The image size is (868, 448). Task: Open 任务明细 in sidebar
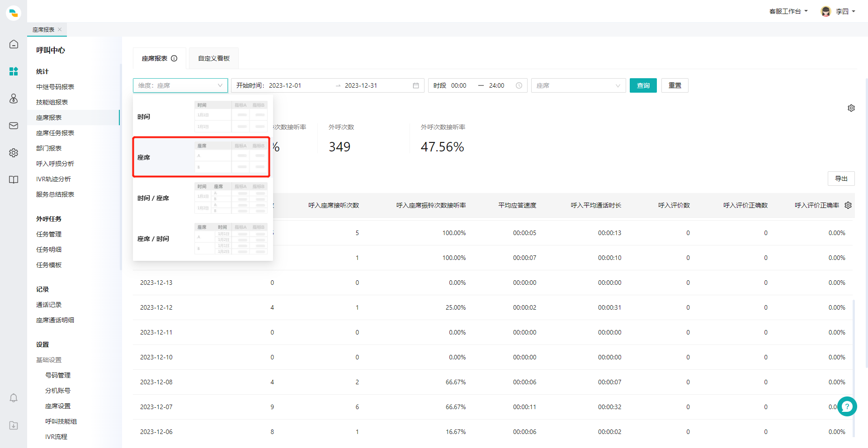pos(49,250)
